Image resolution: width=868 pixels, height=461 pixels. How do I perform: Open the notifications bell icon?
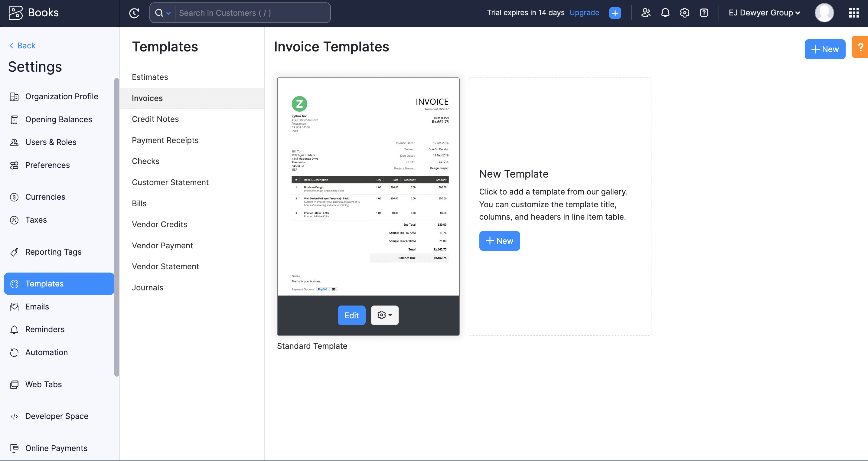[x=665, y=13]
